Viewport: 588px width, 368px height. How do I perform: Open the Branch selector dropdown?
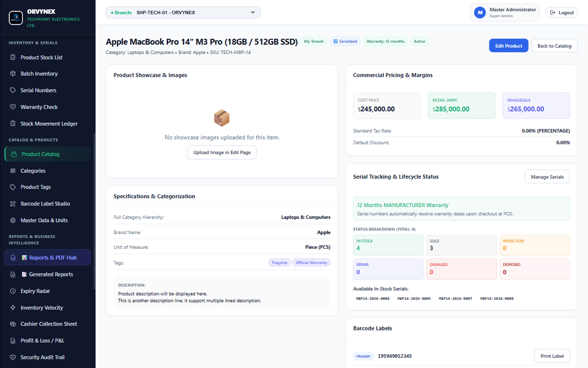point(183,13)
